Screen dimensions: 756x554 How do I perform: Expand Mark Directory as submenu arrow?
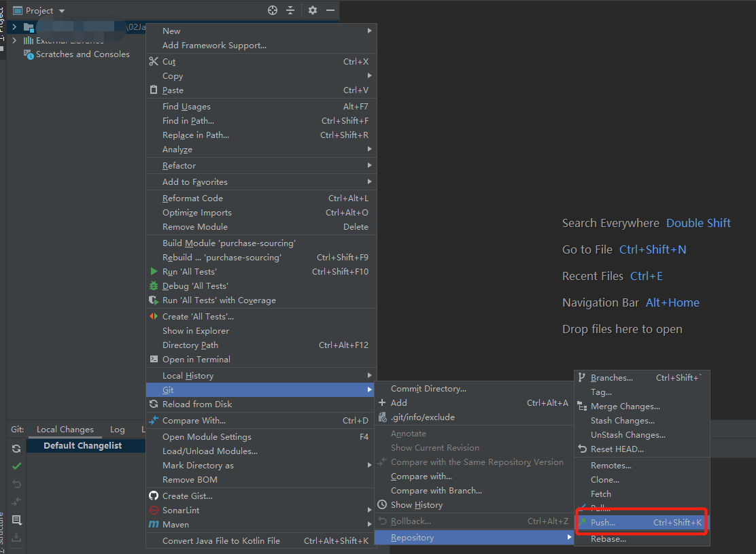coord(369,465)
